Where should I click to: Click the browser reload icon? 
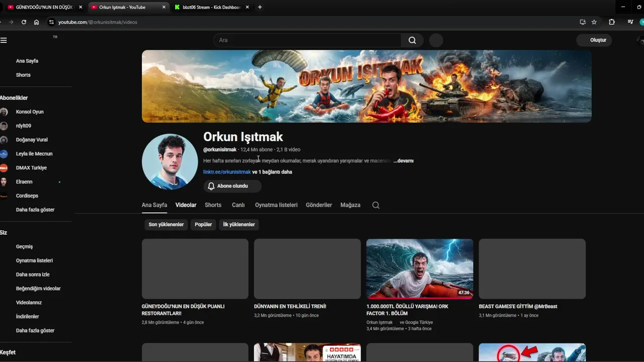coord(24,22)
